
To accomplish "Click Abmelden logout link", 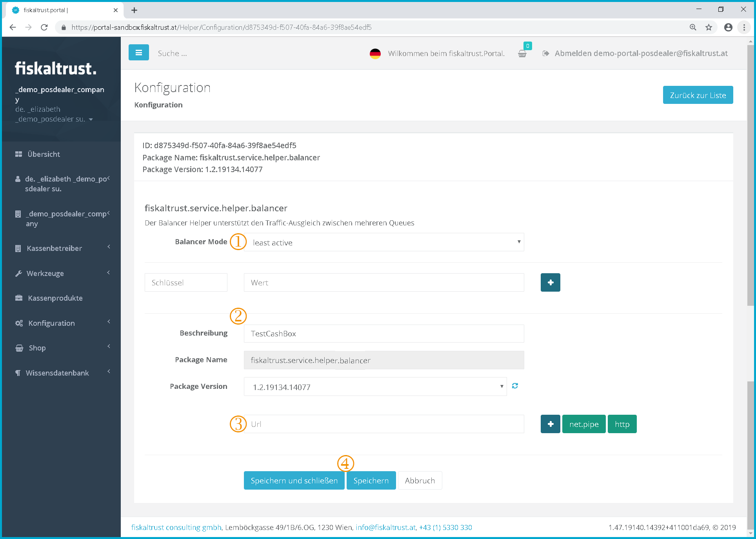I will pos(641,53).
